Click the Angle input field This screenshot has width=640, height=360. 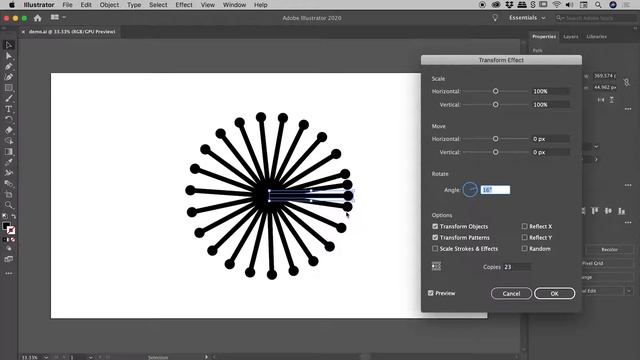[x=495, y=190]
